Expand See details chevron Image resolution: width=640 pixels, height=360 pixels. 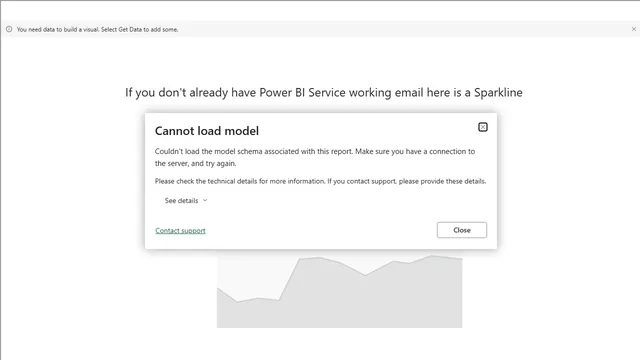tap(205, 200)
